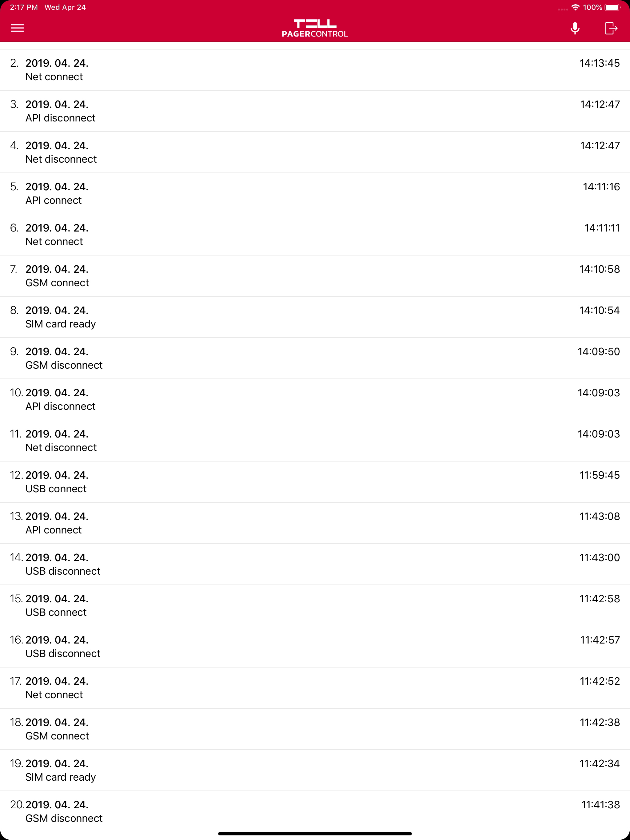Open event 4 Net disconnect
The width and height of the screenshot is (630, 840).
315,152
